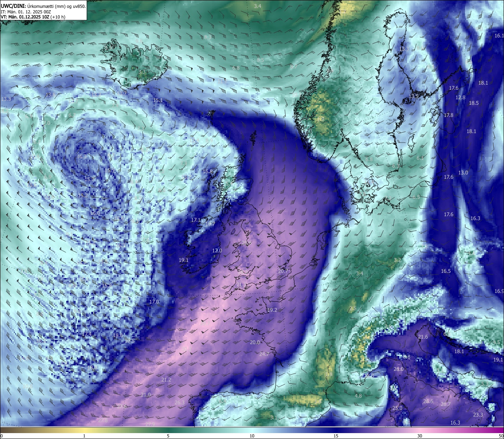Click the 2.5 value label

pyautogui.click(x=353, y=309)
